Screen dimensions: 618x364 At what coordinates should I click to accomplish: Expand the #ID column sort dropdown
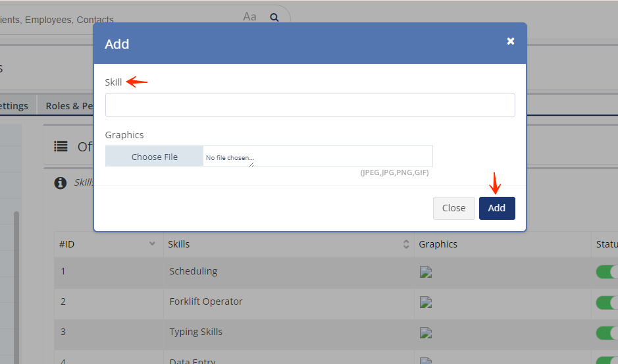152,244
